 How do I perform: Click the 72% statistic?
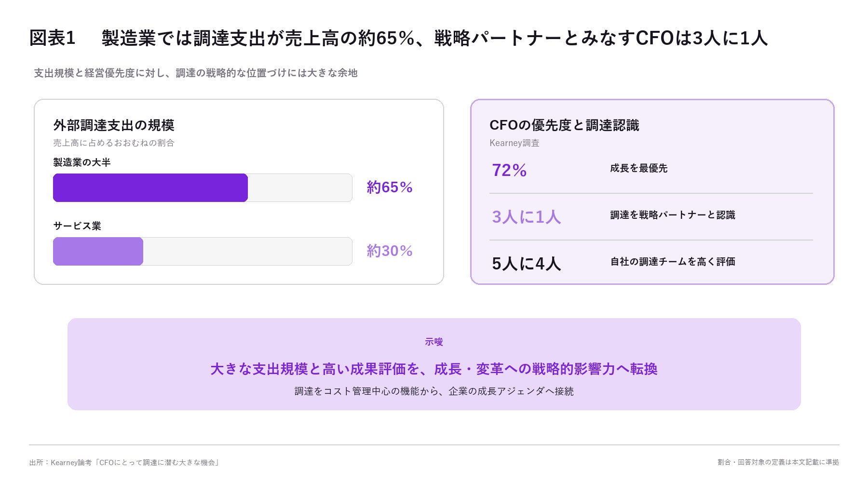click(x=509, y=170)
